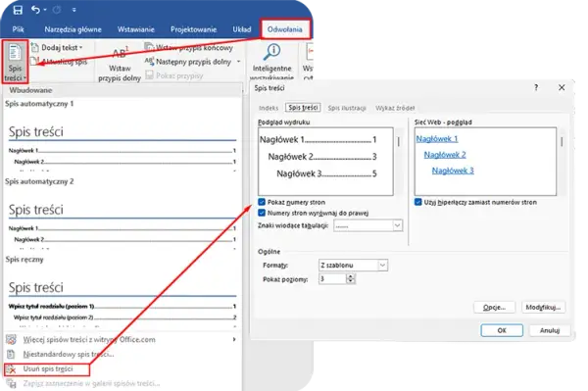
Task: Click the Redo icon in quick access toolbar
Action: tap(57, 10)
